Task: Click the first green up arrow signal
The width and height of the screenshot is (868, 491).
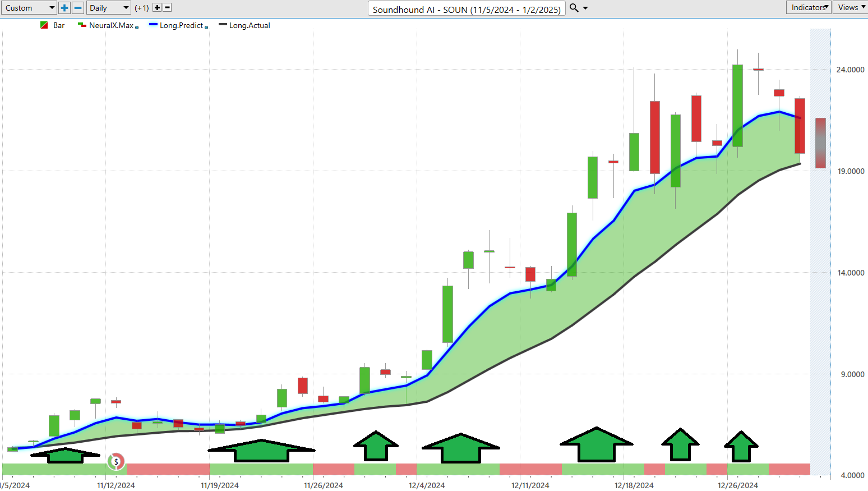Action: click(65, 455)
